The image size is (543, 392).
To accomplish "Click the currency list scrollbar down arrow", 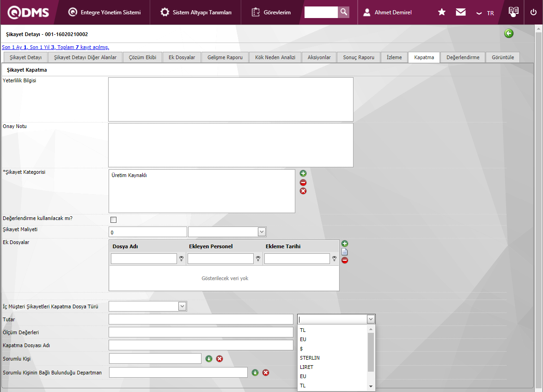I will pyautogui.click(x=371, y=386).
